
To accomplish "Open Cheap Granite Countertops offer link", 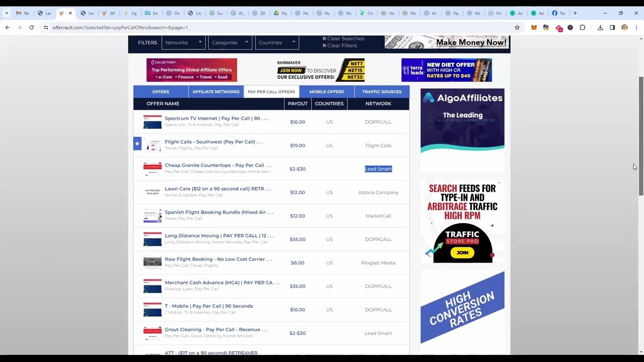I will pos(218,165).
